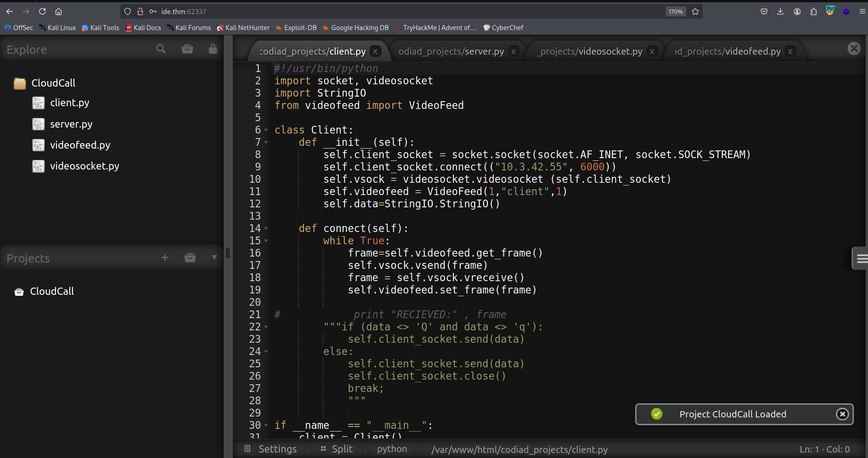The width and height of the screenshot is (868, 458).
Task: Open the Projects panel dropdown arrow
Action: 214,257
